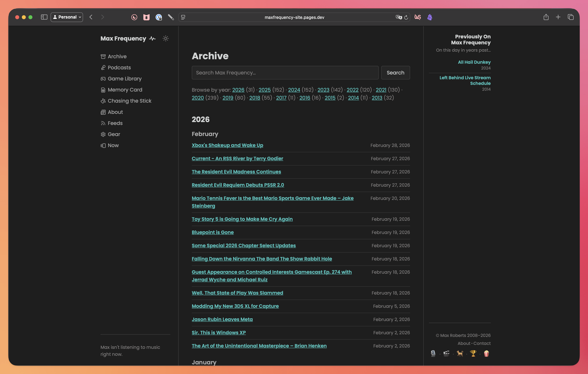Open the Personal profile dropdown
Screen dimensions: 588x374
(x=67, y=17)
